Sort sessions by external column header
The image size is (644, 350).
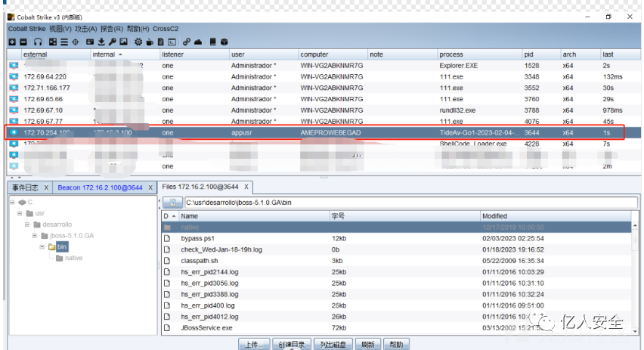tap(56, 54)
